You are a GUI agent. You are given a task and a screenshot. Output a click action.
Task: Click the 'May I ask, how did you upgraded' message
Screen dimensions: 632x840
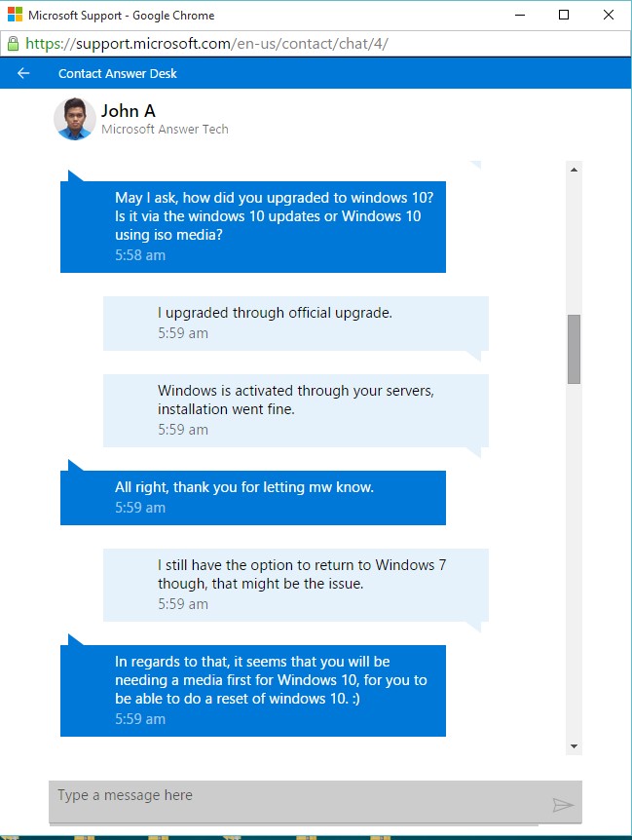pos(274,216)
